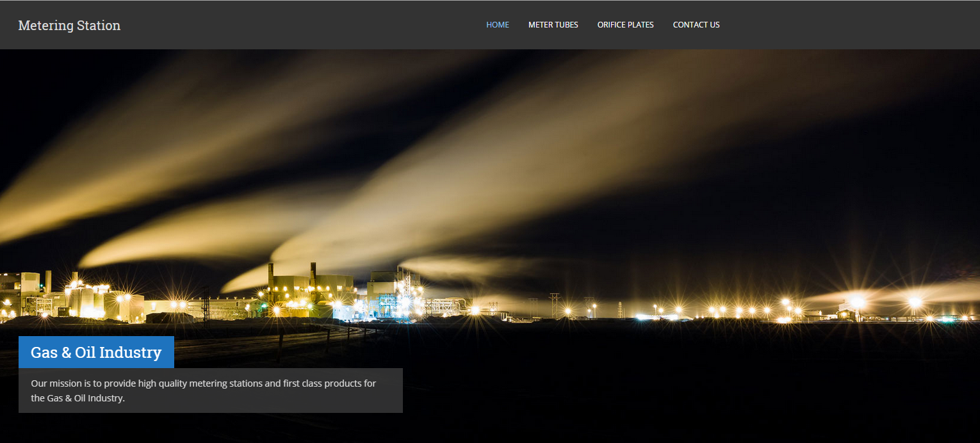Go to the HOME page

[x=497, y=25]
